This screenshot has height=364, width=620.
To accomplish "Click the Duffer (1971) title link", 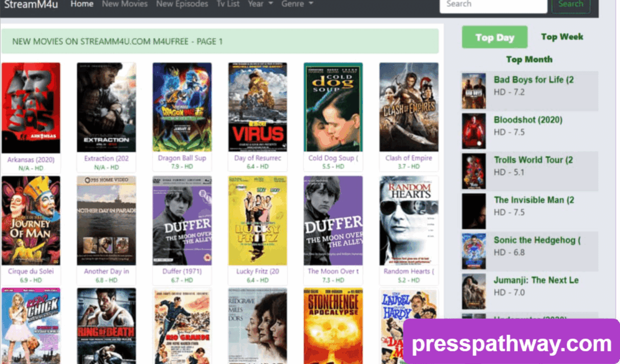I will [x=182, y=271].
